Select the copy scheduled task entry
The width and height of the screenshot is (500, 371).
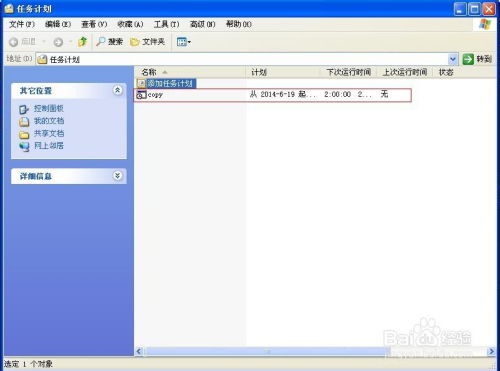click(x=272, y=95)
